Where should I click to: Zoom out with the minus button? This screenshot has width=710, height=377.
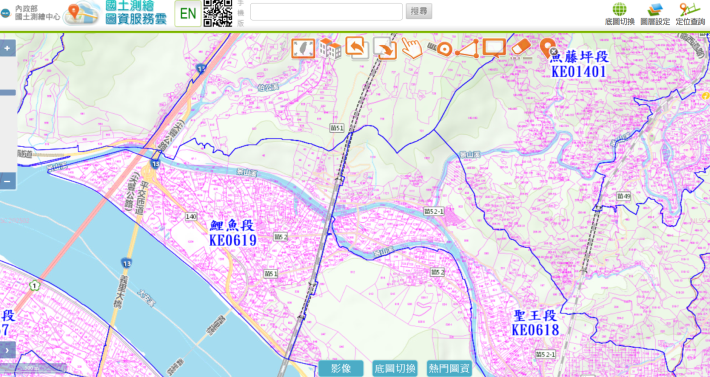(x=8, y=181)
